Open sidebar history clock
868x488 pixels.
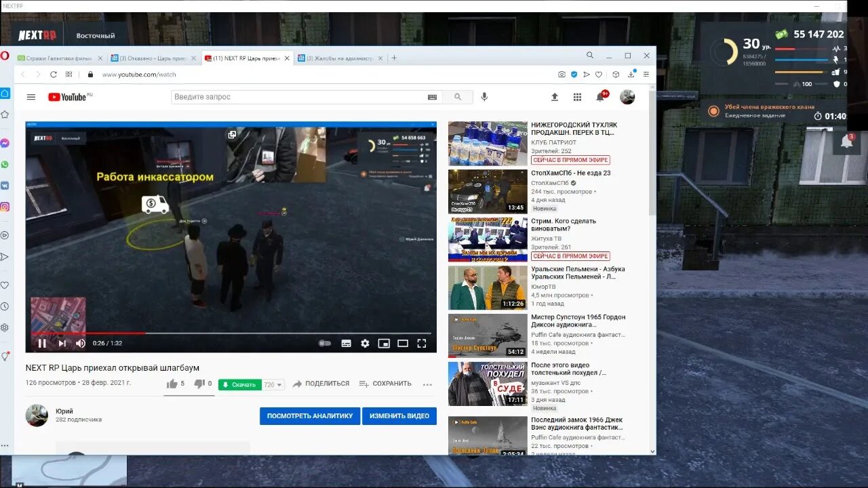pyautogui.click(x=5, y=306)
